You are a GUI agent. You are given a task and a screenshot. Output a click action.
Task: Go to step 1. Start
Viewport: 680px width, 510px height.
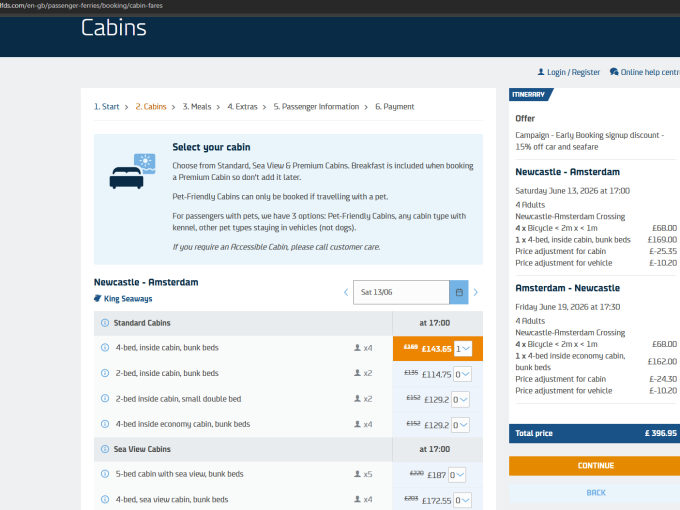coord(107,107)
